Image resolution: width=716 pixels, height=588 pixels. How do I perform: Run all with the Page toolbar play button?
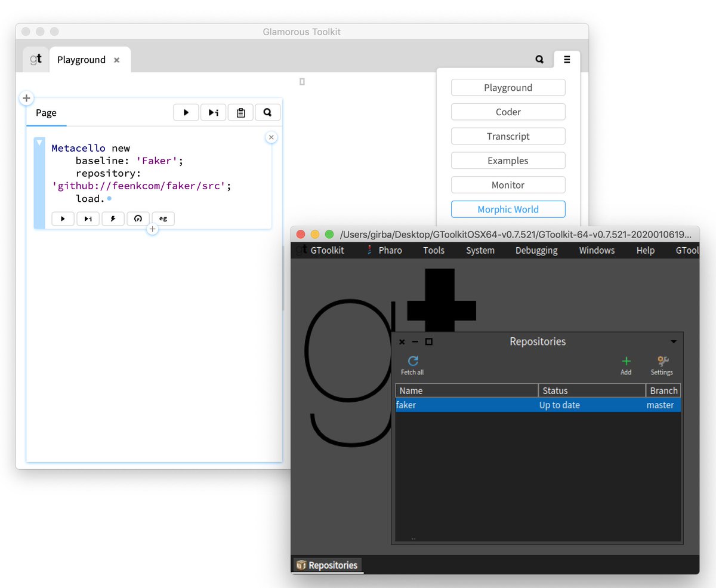(186, 112)
